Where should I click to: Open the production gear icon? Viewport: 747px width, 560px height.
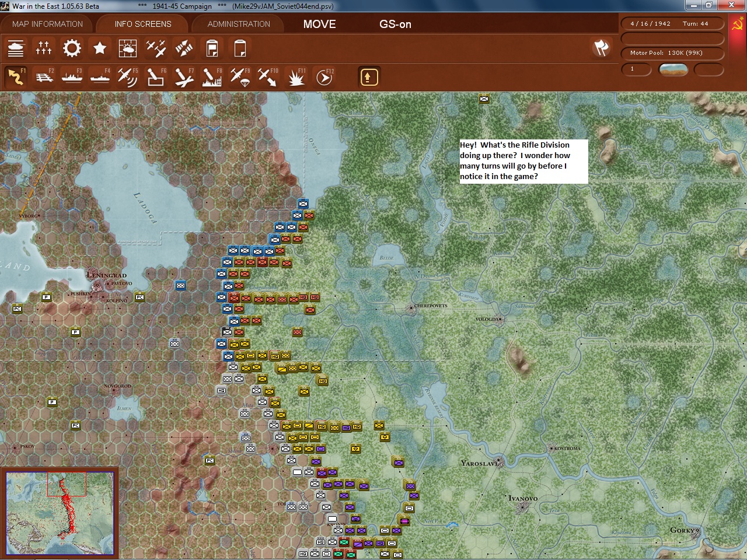tap(72, 48)
